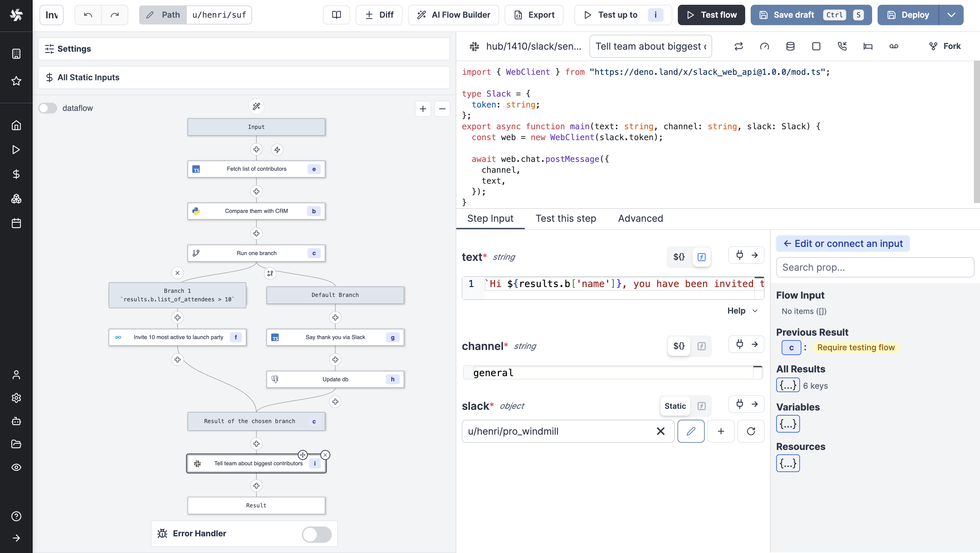Click the redo arrow in top toolbar
980x553 pixels.
click(115, 15)
